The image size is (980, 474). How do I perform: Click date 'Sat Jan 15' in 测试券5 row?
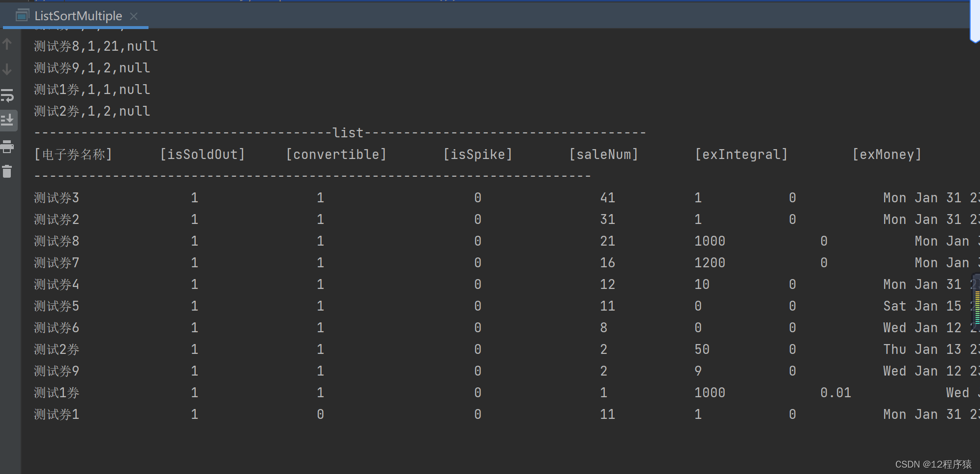tap(922, 306)
